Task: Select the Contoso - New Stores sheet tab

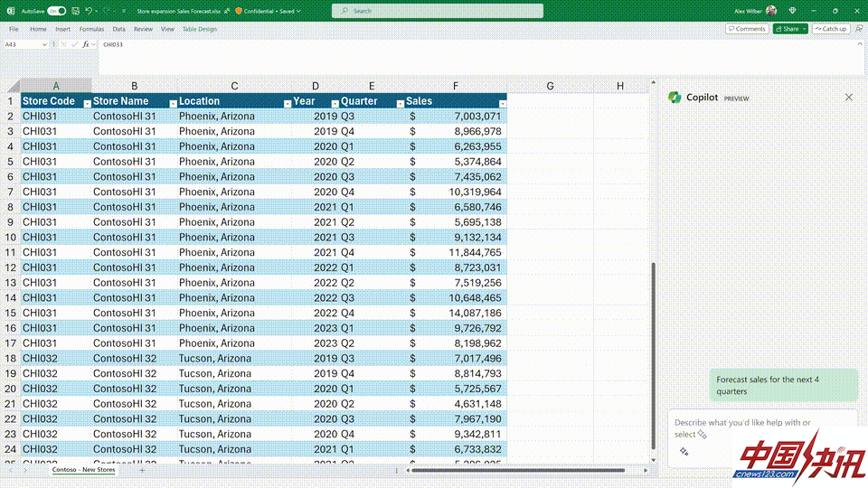Action: [x=83, y=470]
